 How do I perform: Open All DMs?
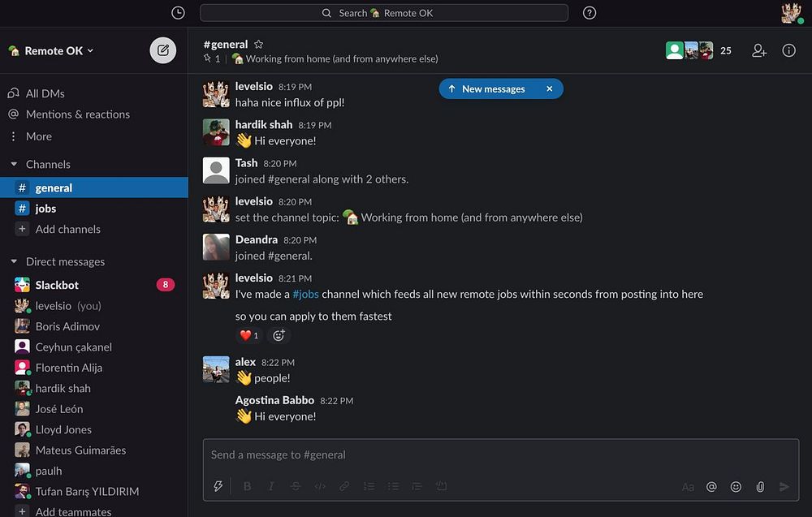pos(45,93)
